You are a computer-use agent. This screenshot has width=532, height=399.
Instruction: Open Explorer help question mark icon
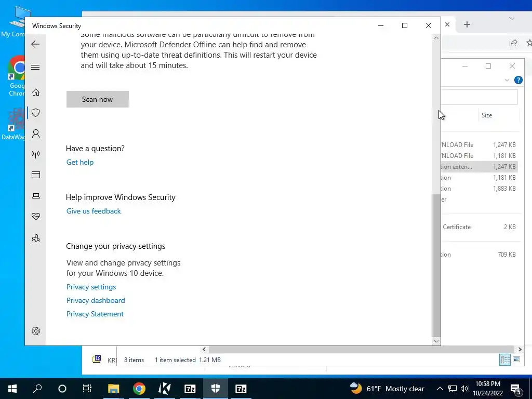click(x=518, y=80)
